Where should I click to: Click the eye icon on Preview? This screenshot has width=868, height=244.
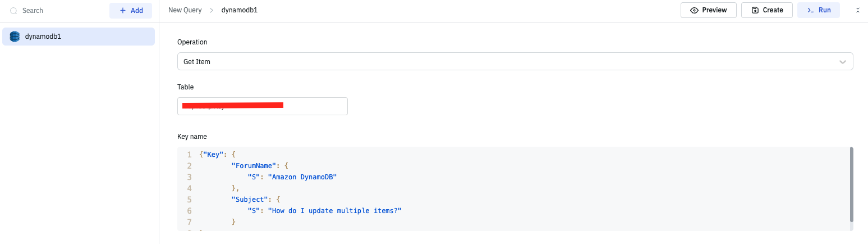pos(694,10)
